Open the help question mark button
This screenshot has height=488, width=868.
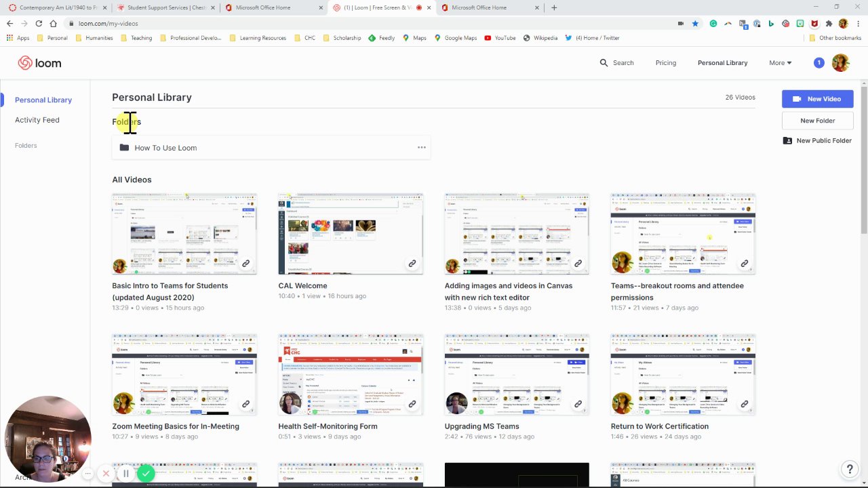850,469
